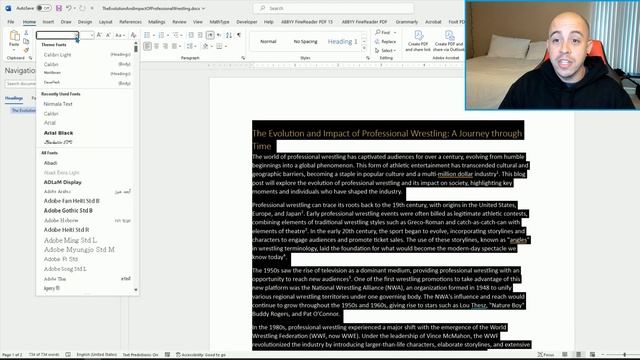Click the Copy icon

tap(26, 42)
